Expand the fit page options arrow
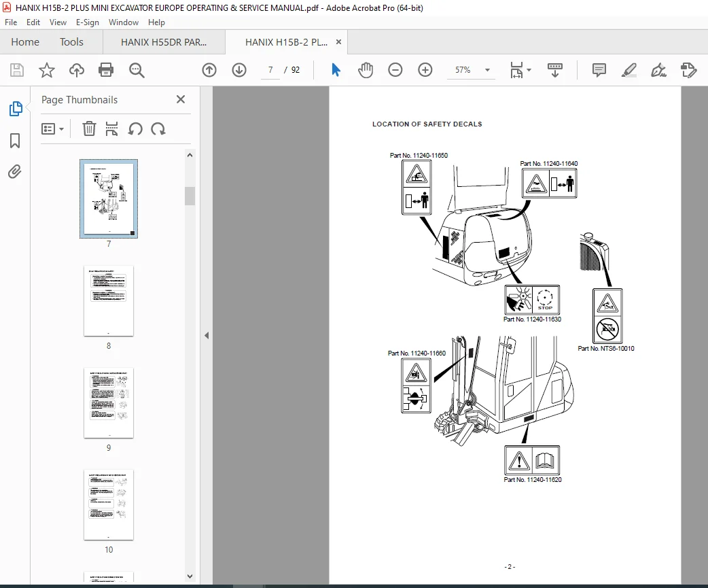 [x=529, y=70]
